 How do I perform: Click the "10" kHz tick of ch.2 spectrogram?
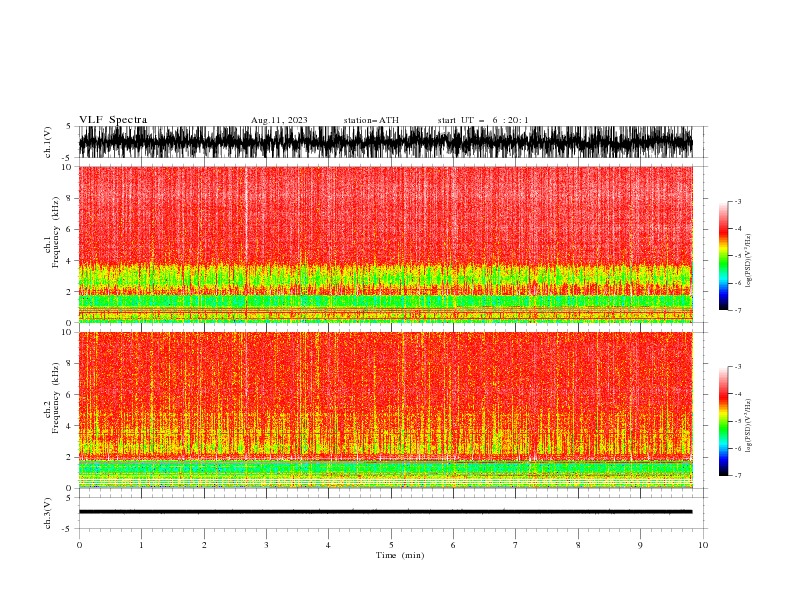tap(67, 332)
